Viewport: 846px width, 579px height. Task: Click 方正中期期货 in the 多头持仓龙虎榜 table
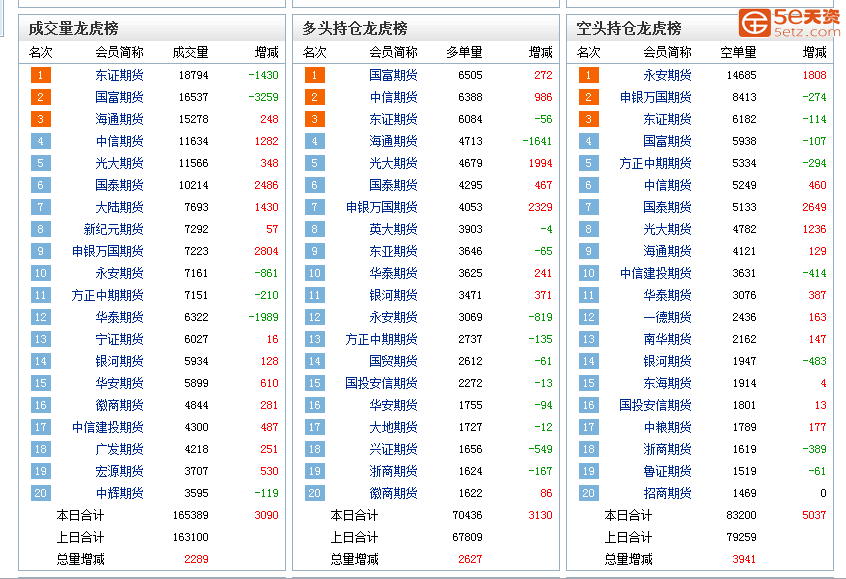point(381,339)
